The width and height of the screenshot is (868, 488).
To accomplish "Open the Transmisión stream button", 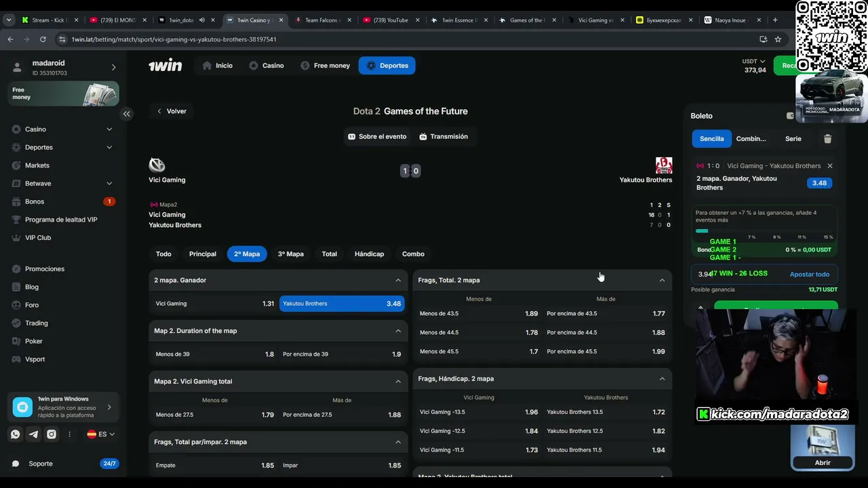I will tap(443, 137).
